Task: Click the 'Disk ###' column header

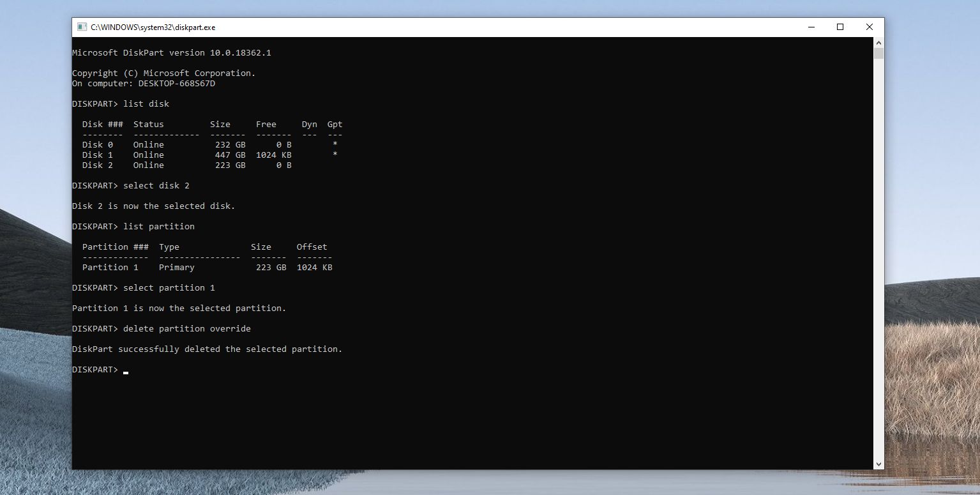Action: (x=103, y=124)
